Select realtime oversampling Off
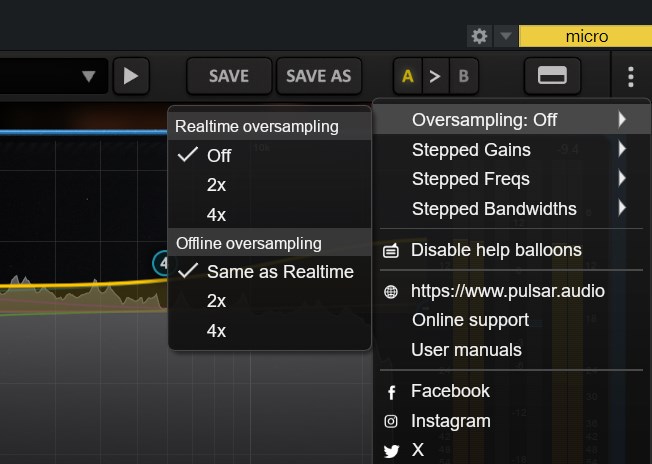This screenshot has width=652, height=464. point(219,155)
